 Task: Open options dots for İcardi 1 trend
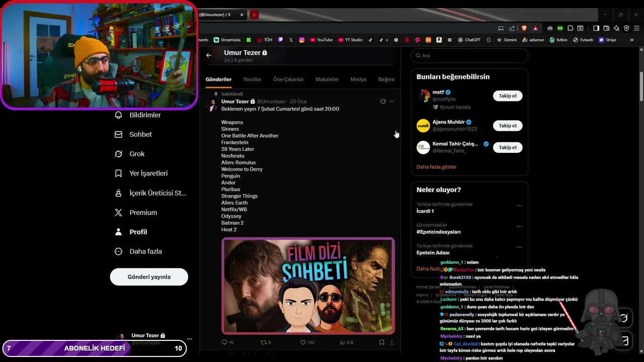[519, 206]
